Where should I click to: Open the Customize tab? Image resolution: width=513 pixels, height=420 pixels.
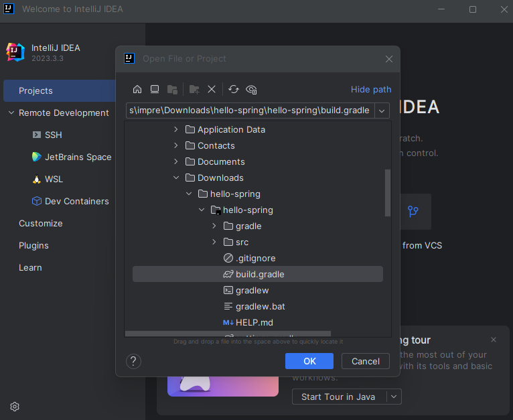pos(41,223)
